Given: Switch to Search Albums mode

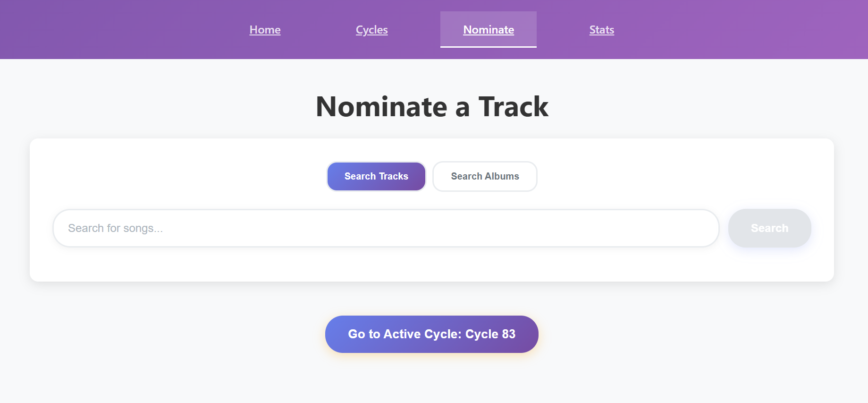Looking at the screenshot, I should (485, 176).
